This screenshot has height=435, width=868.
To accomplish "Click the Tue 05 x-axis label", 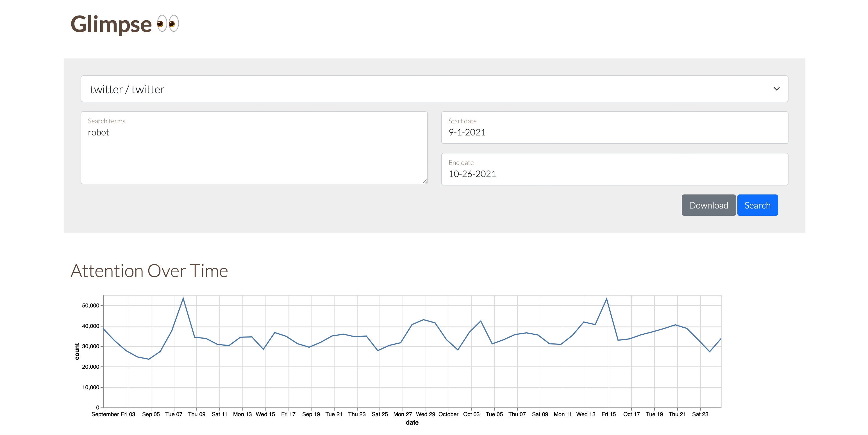I will 494,414.
